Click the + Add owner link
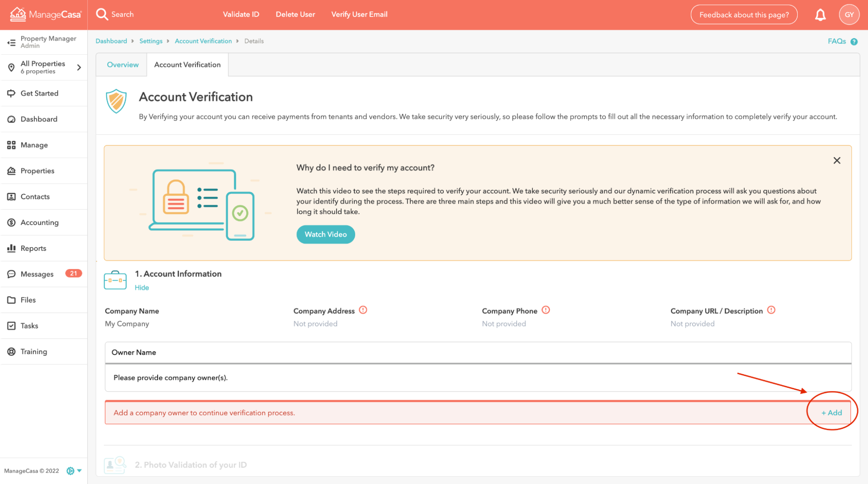The width and height of the screenshot is (868, 484). point(831,413)
